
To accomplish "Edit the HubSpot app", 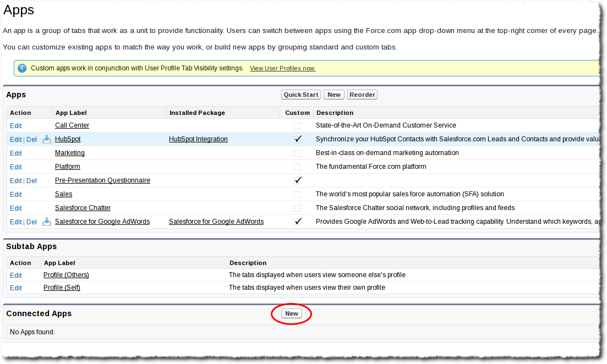I will coord(16,140).
